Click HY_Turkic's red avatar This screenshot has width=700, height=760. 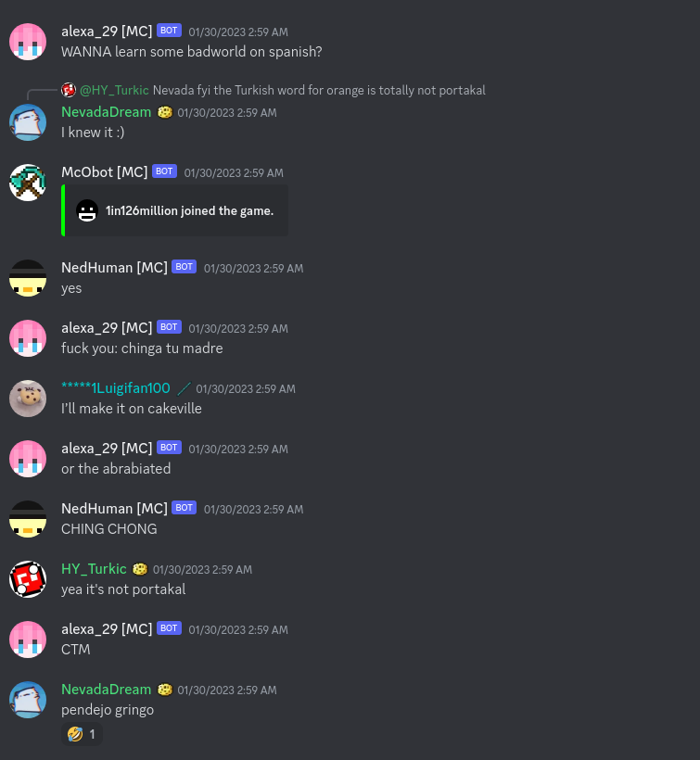click(x=28, y=578)
